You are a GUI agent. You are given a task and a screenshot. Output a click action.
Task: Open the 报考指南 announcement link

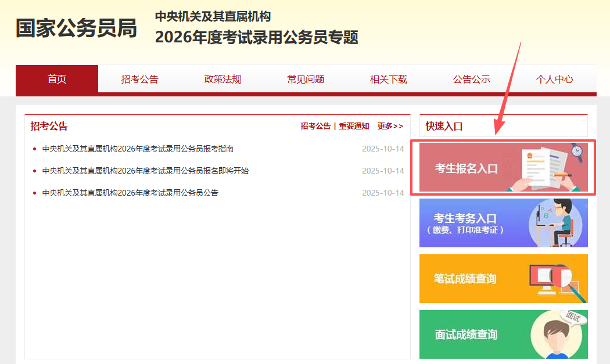click(138, 149)
